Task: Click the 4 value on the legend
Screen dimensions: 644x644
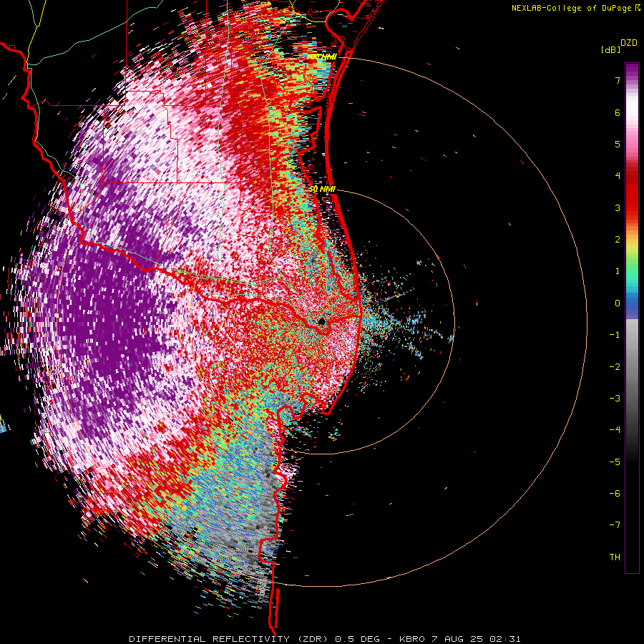Action: [618, 176]
